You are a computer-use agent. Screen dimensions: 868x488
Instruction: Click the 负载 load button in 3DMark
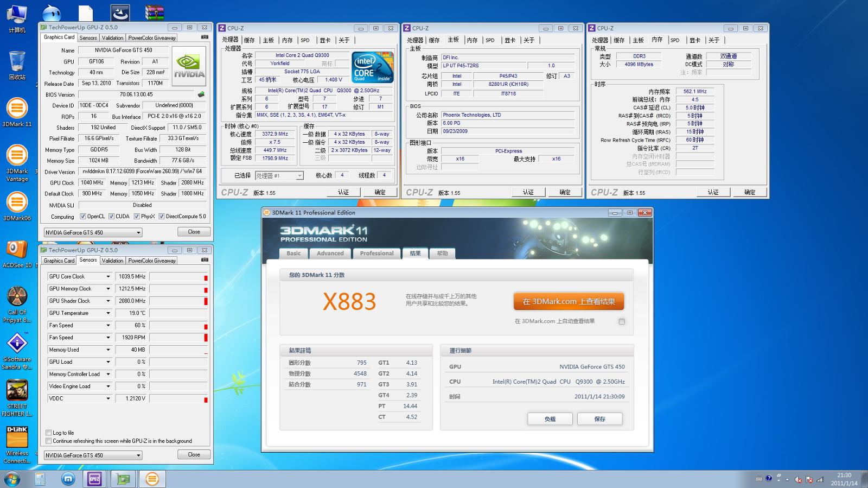pyautogui.click(x=550, y=419)
